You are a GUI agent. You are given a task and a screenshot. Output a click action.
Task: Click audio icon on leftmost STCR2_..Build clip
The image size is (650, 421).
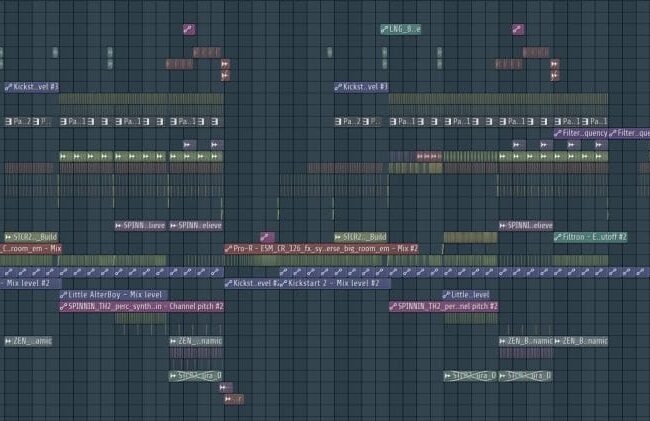pyautogui.click(x=8, y=237)
